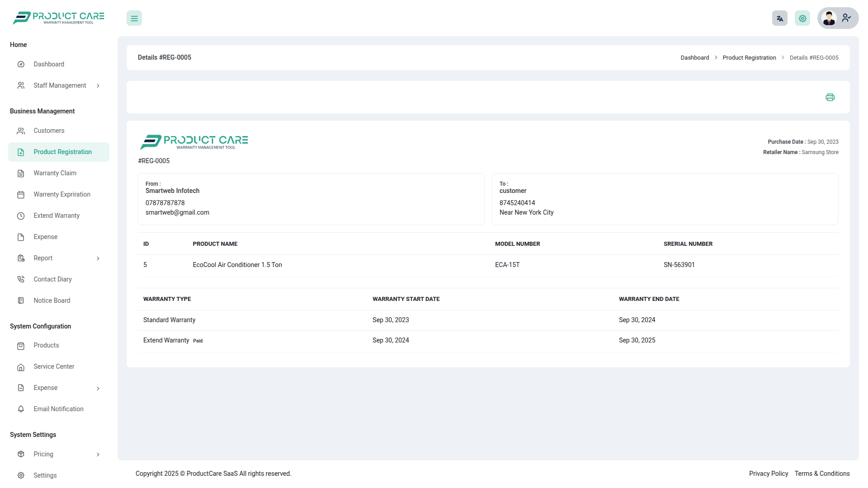Expand the Pricing submenu
Image resolution: width=868 pixels, height=488 pixels.
pos(98,455)
